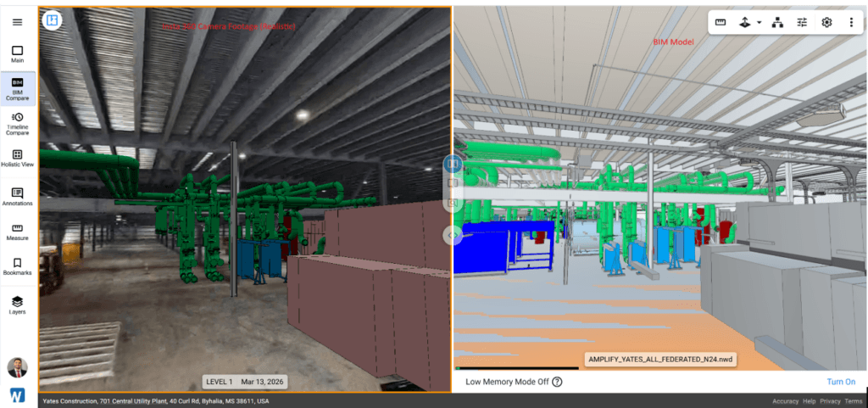
Task: Click the model loading progress bar
Action: pyautogui.click(x=516, y=368)
